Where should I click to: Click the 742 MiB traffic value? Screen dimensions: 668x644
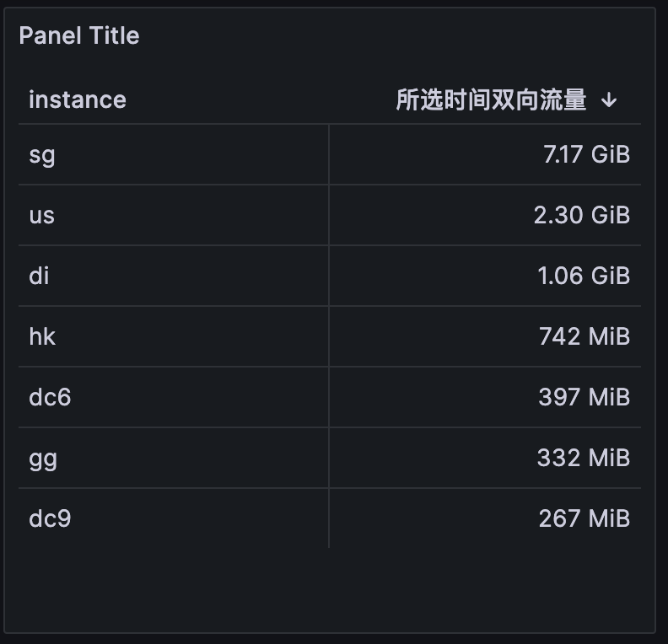[584, 337]
